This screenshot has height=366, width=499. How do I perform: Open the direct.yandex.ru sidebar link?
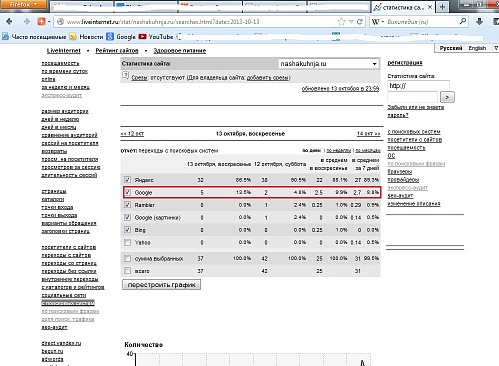coord(61,343)
